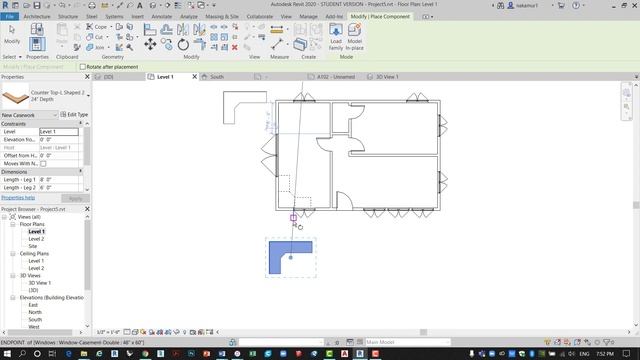Switch to the 3D View 1 tab
Image resolution: width=640 pixels, height=360 pixels.
pos(387,77)
